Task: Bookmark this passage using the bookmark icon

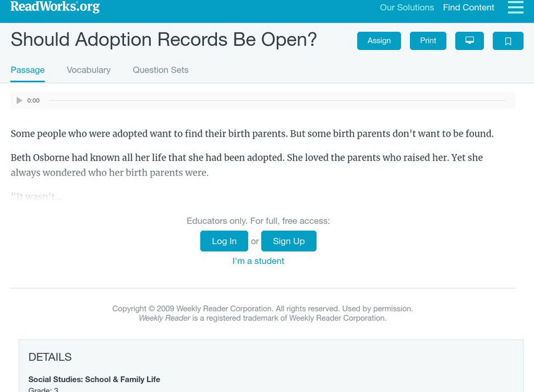Action: [x=508, y=40]
